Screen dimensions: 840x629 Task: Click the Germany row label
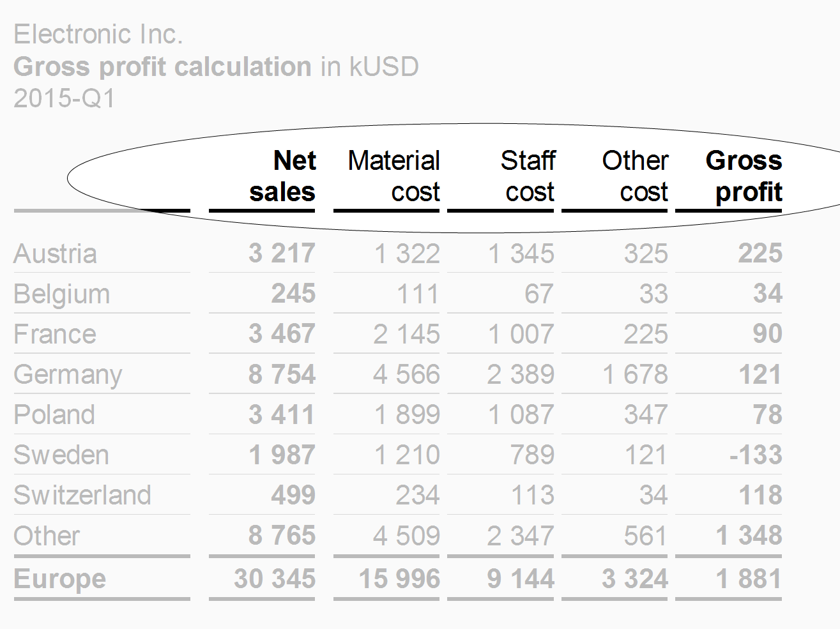[68, 375]
